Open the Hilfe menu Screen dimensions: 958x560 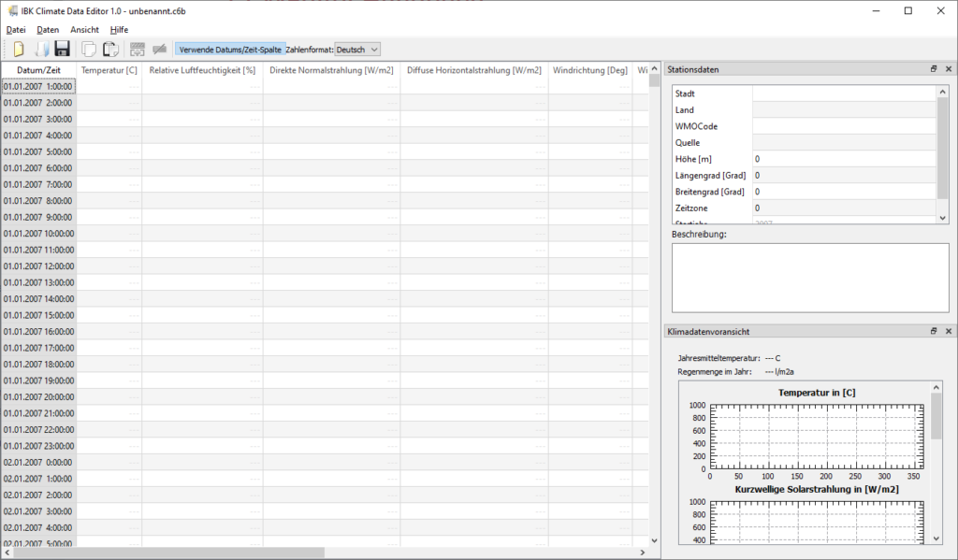point(119,29)
